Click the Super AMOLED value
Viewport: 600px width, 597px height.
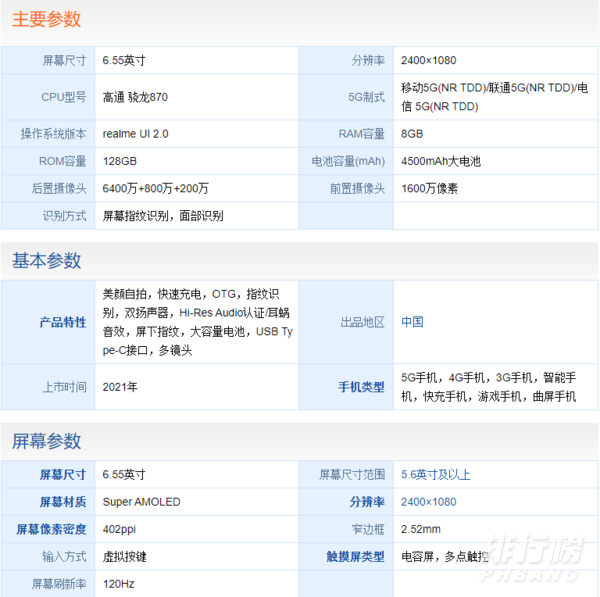[141, 502]
